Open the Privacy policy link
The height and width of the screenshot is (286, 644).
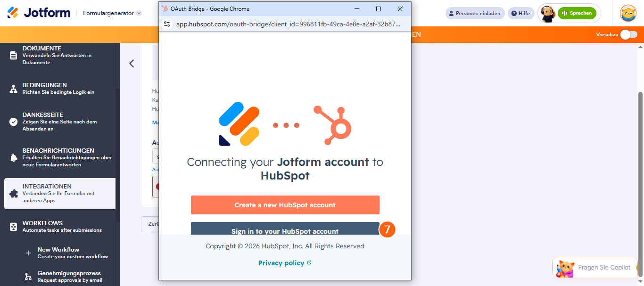285,263
